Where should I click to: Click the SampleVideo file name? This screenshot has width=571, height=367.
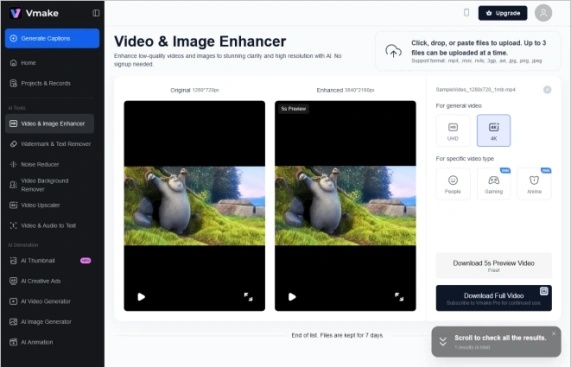click(476, 90)
